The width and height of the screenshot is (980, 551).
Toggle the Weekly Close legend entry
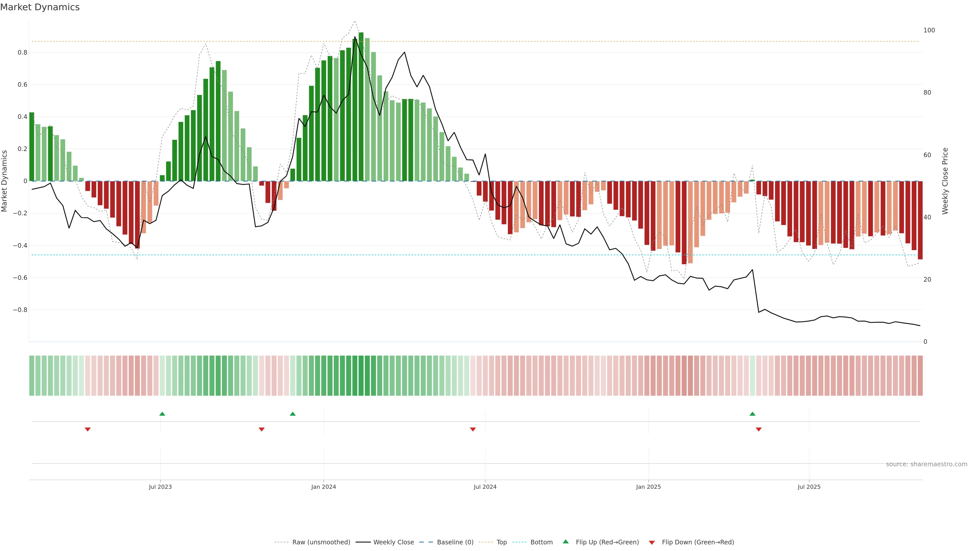point(393,542)
